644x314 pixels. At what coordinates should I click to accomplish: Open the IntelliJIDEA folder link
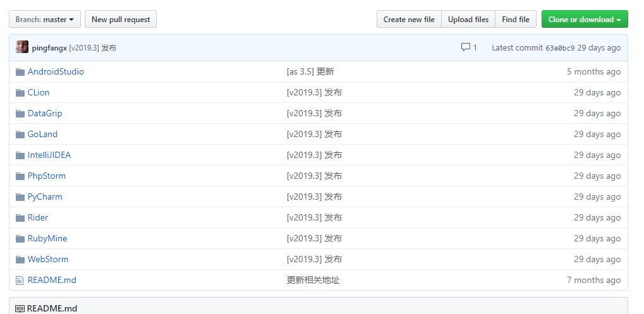49,155
